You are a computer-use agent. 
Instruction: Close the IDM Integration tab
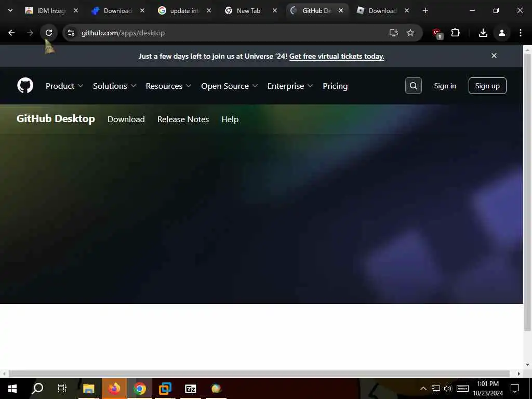76,10
